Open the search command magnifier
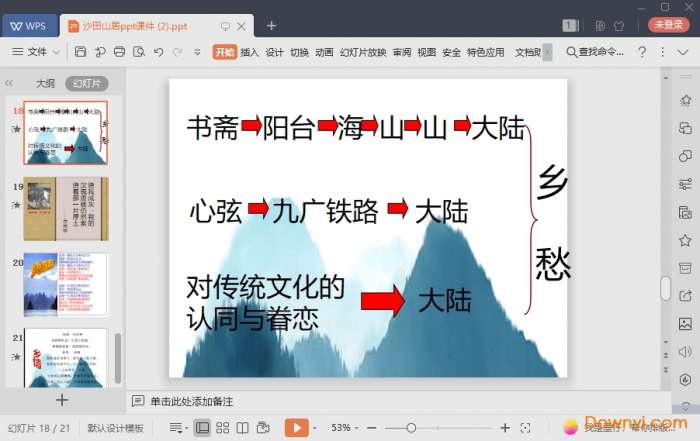The image size is (700, 441). 571,52
